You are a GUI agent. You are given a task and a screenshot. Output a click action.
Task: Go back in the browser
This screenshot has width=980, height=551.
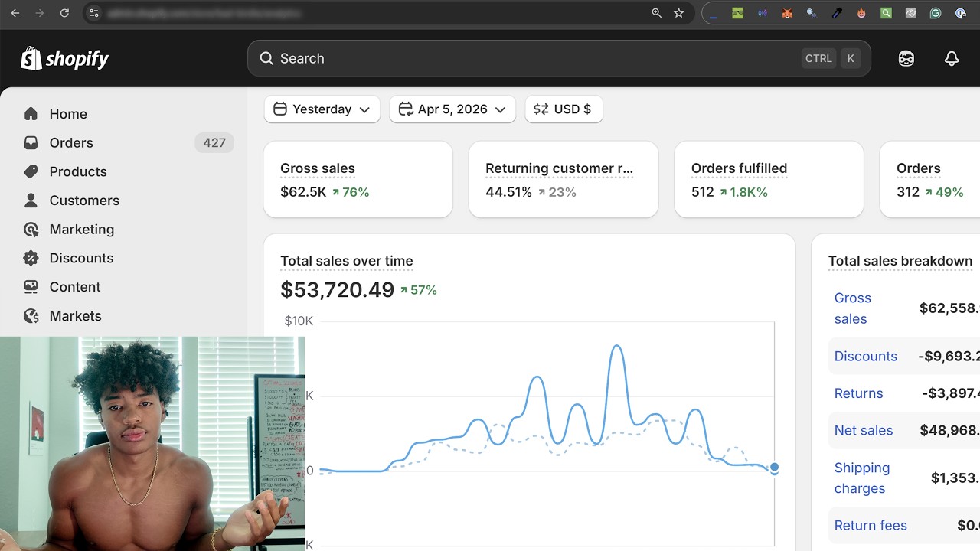[15, 13]
